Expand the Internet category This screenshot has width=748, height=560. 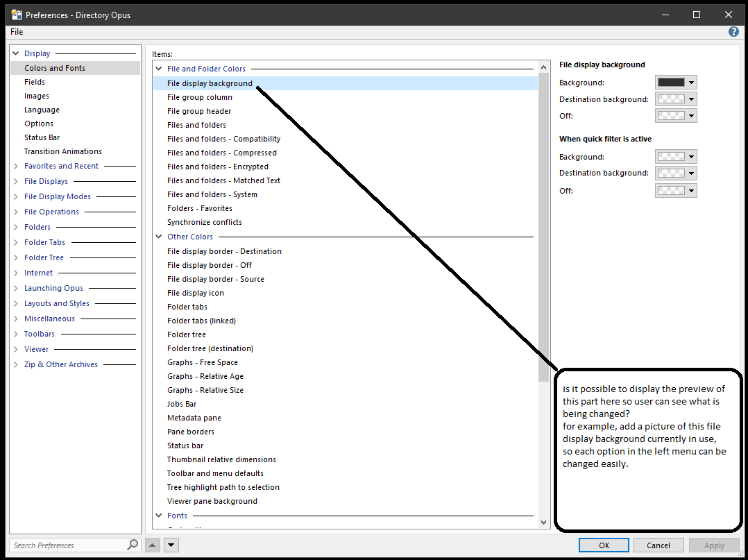click(16, 273)
